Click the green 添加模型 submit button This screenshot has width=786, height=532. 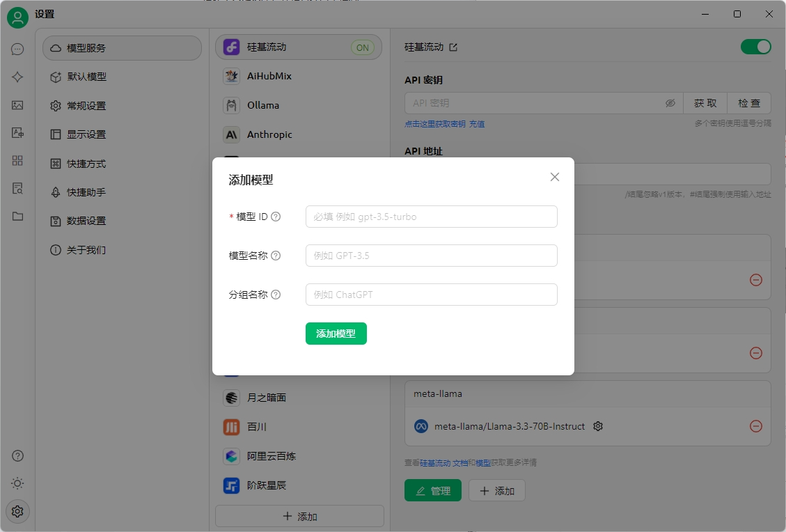(x=336, y=334)
